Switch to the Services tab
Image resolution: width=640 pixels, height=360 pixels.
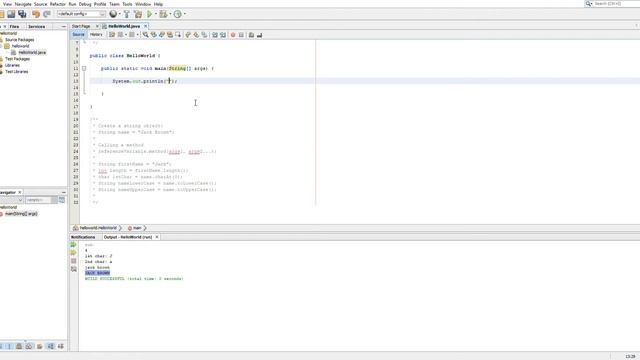pos(36,27)
